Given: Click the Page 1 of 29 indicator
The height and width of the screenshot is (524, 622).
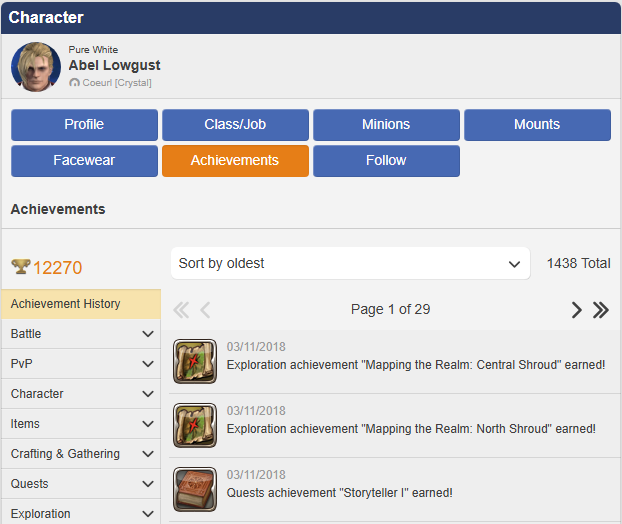Looking at the screenshot, I should (x=390, y=309).
